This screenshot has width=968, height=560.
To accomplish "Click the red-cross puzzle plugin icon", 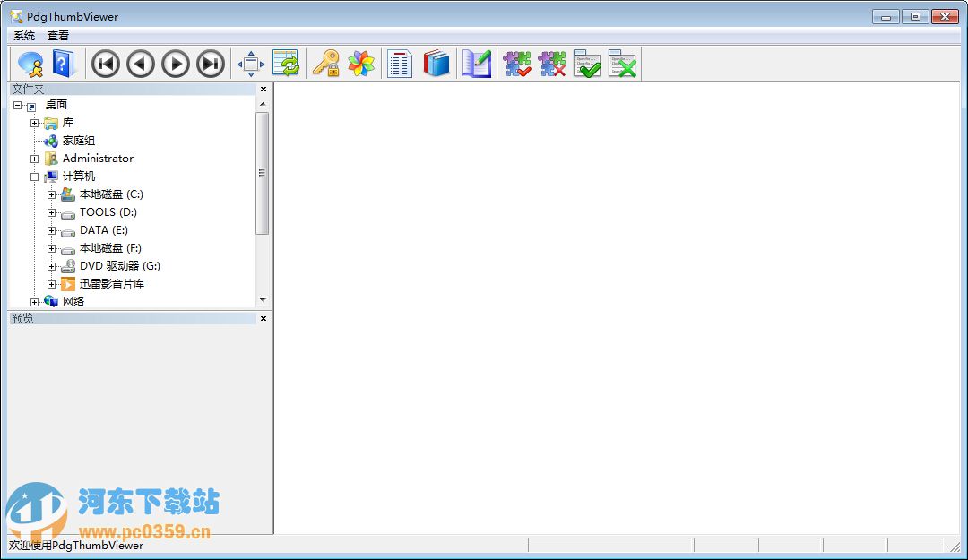I will click(553, 64).
